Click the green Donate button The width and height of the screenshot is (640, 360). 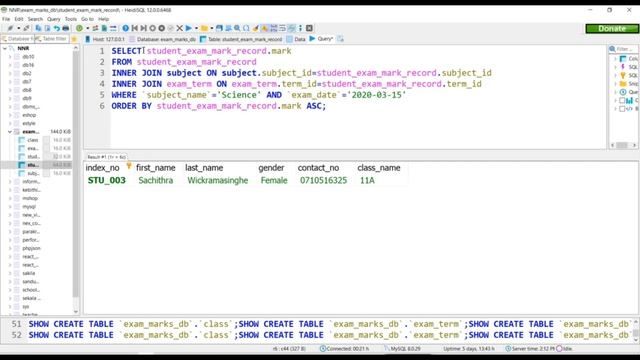point(612,29)
